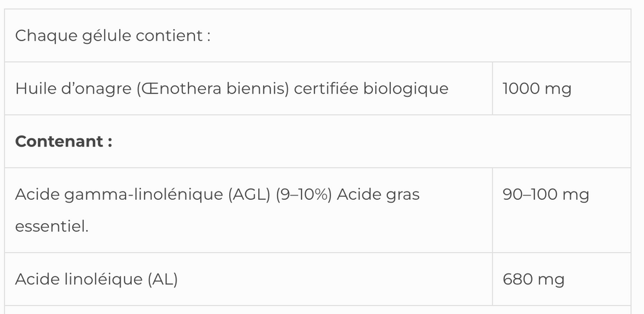Click the bold "Contenant :" heading
Screen dimensions: 644x314
tap(64, 141)
